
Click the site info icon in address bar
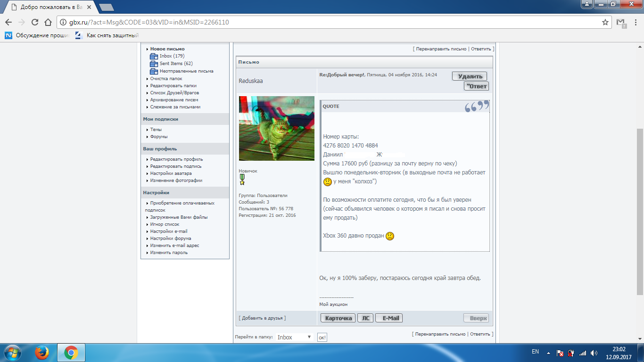[63, 22]
